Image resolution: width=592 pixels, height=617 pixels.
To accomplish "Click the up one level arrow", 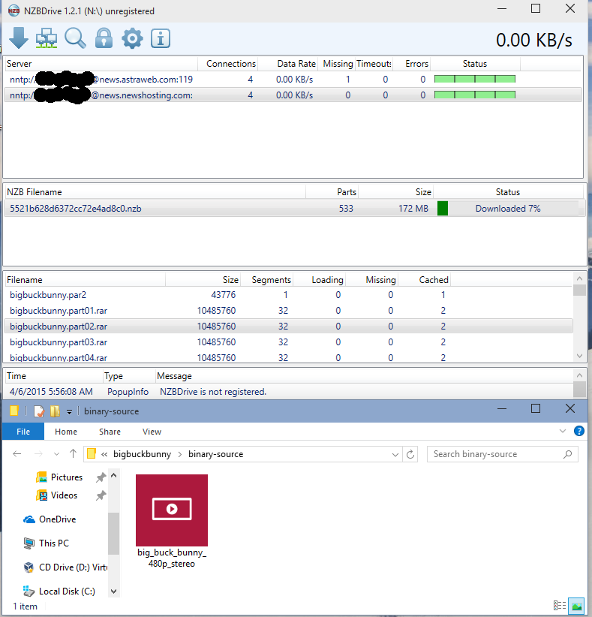I will pos(73,454).
